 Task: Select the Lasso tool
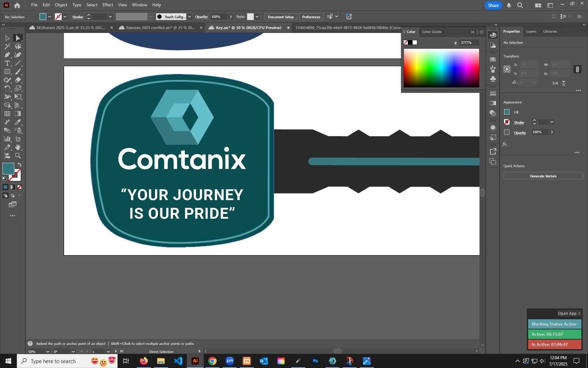click(x=18, y=46)
